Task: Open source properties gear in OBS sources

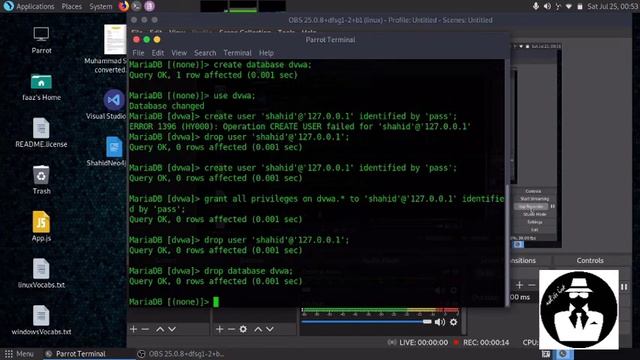Action: tap(243, 329)
